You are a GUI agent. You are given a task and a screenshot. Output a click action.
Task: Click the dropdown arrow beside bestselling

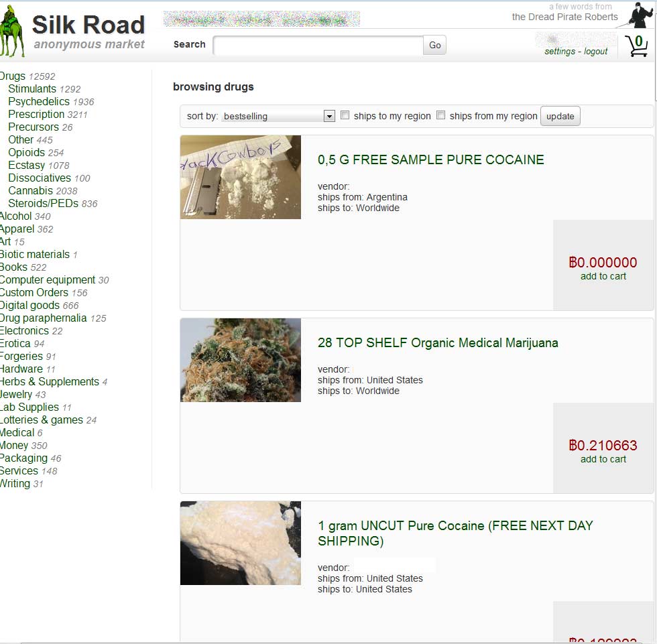[329, 116]
